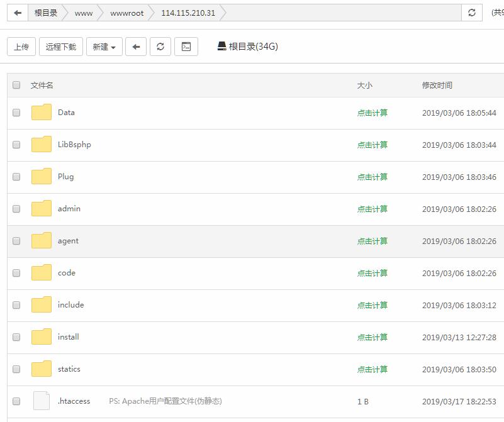Calculate size of the agent folder
The height and width of the screenshot is (422, 504).
pos(372,242)
